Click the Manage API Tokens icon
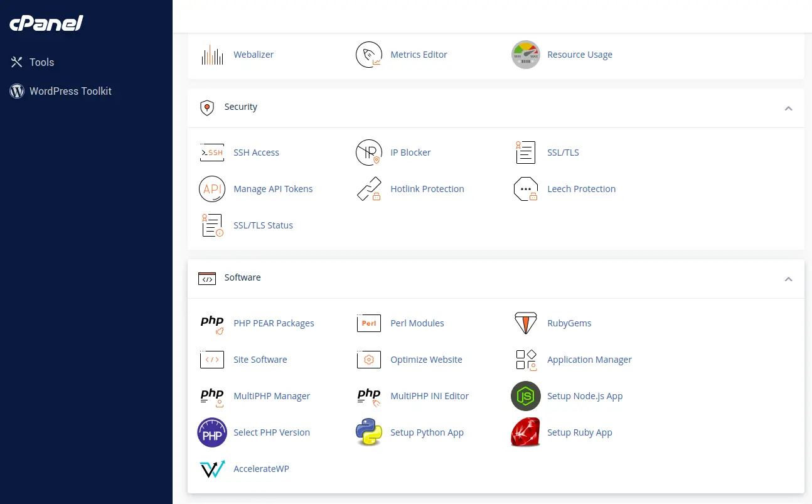 (212, 189)
